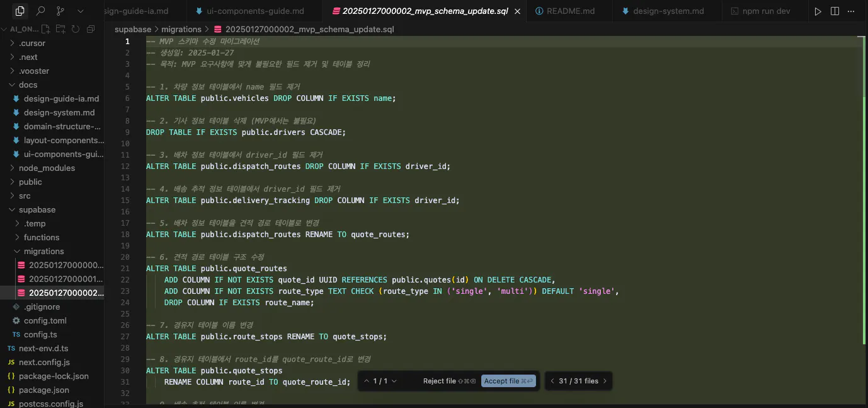Open design-guide-ia.md in the file tree
868x408 pixels.
click(x=52, y=99)
